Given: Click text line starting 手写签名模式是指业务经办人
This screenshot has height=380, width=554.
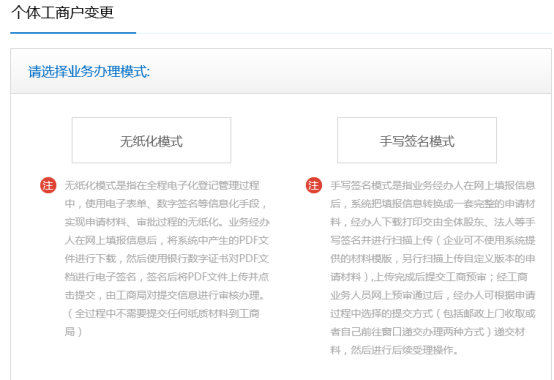Looking at the screenshot, I should (x=433, y=185).
